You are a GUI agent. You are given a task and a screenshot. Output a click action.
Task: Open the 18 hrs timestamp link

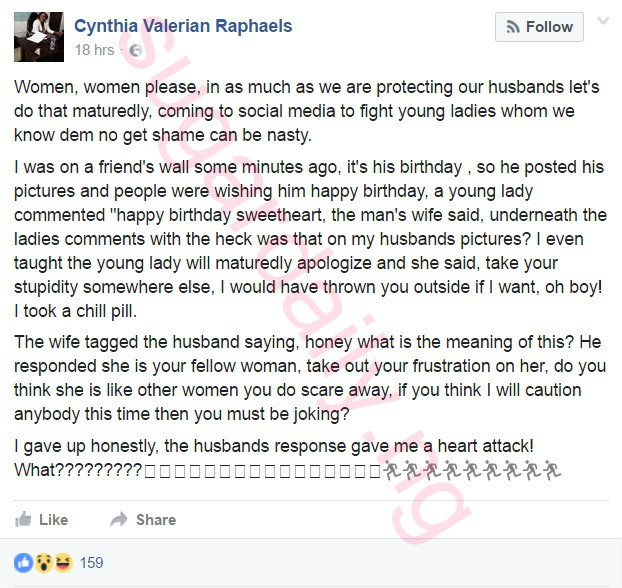point(94,50)
